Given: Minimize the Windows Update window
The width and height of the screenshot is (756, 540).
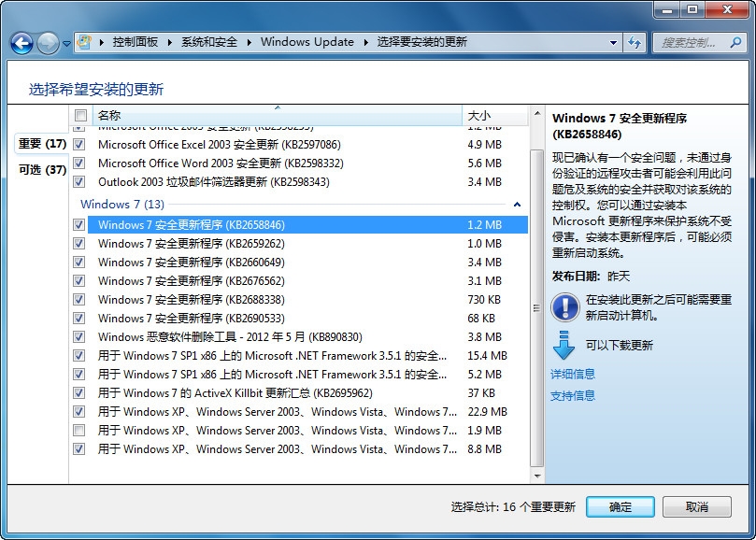Looking at the screenshot, I should pyautogui.click(x=668, y=9).
